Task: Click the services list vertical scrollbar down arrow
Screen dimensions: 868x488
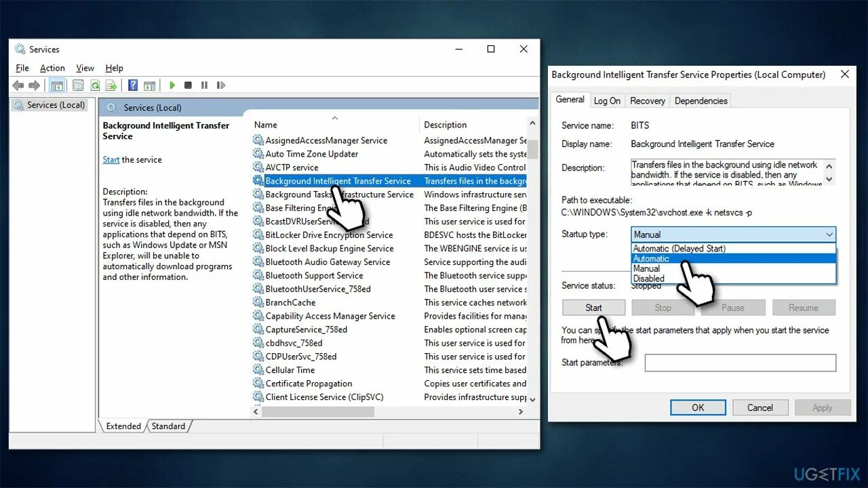Action: [532, 400]
